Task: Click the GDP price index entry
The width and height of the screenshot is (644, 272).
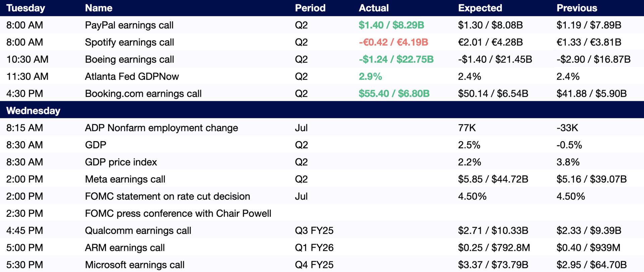Action: (121, 162)
